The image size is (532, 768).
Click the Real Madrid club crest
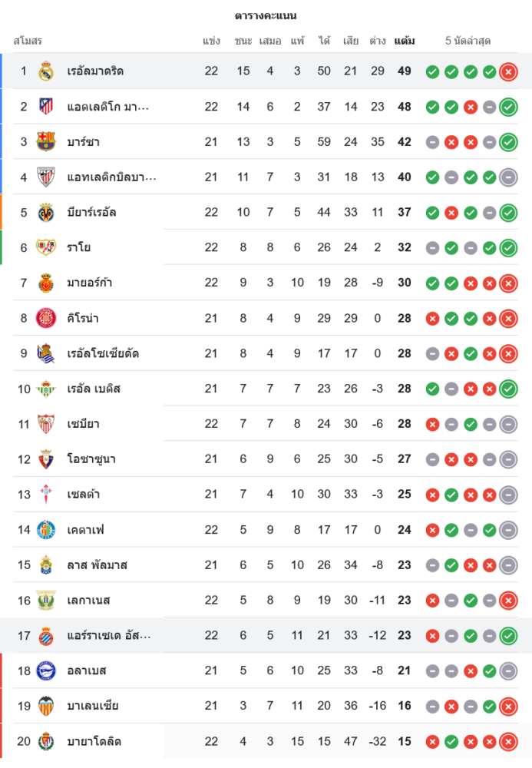tap(46, 71)
